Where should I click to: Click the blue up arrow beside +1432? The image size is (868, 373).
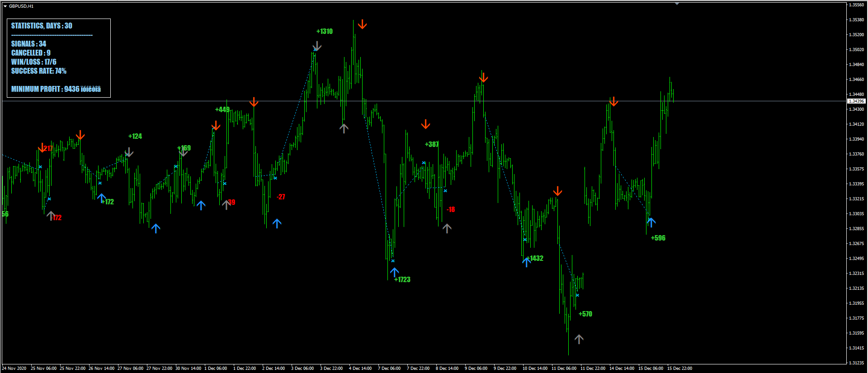click(x=526, y=262)
